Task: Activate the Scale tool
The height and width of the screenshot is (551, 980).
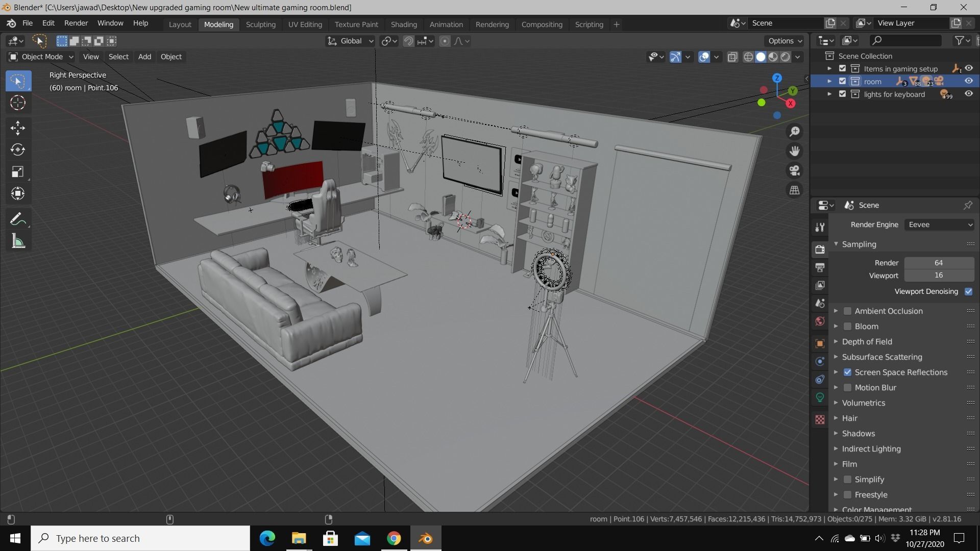Action: click(x=18, y=171)
